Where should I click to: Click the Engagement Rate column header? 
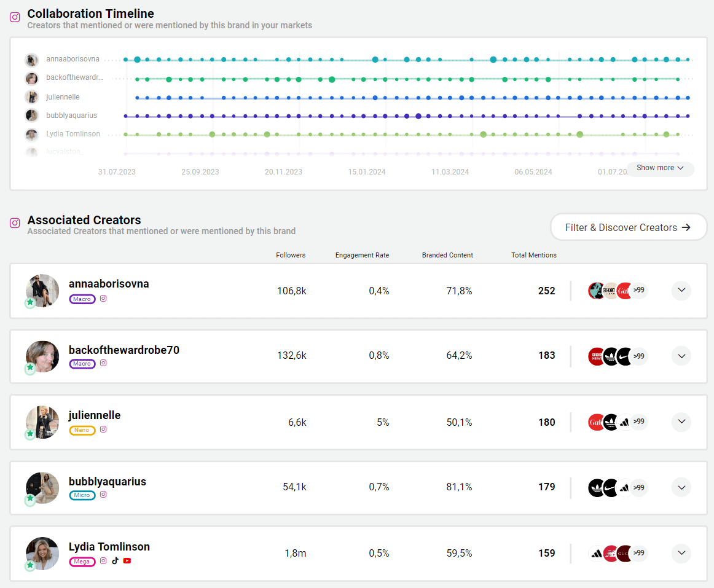(362, 255)
